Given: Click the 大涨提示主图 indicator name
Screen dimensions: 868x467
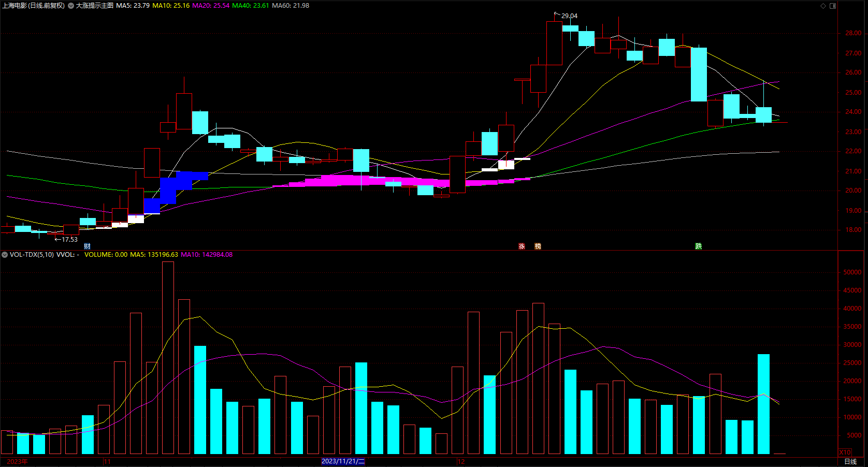Looking at the screenshot, I should 95,6.
